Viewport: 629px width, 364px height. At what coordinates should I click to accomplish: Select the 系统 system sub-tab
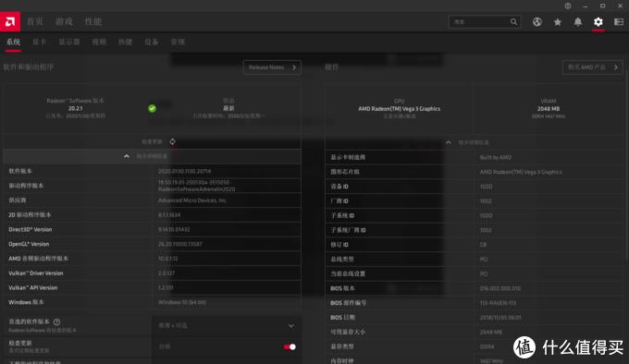tap(13, 42)
